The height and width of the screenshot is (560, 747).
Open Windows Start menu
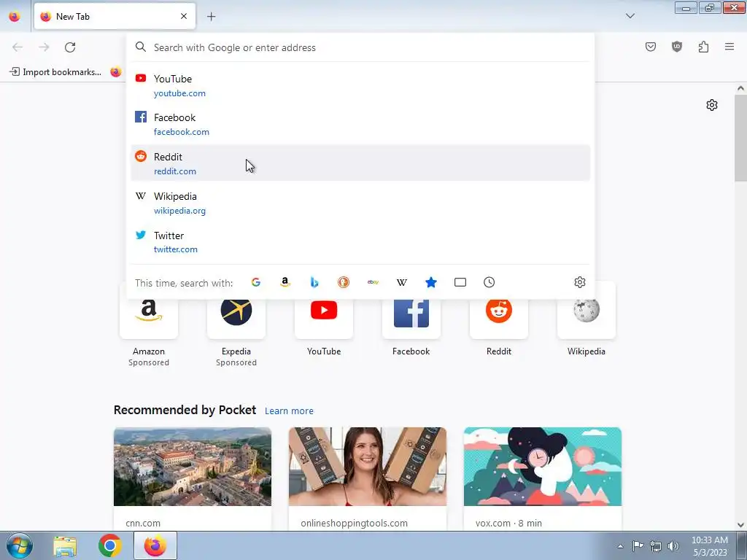[x=19, y=545]
